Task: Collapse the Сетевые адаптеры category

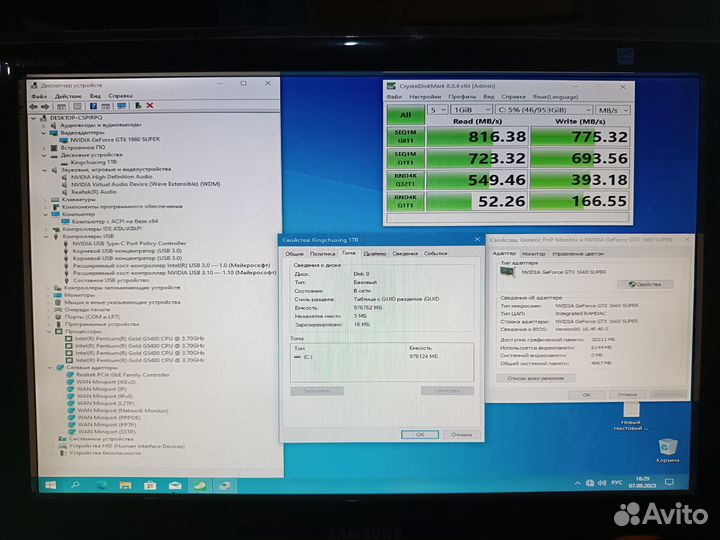Action: [x=51, y=367]
